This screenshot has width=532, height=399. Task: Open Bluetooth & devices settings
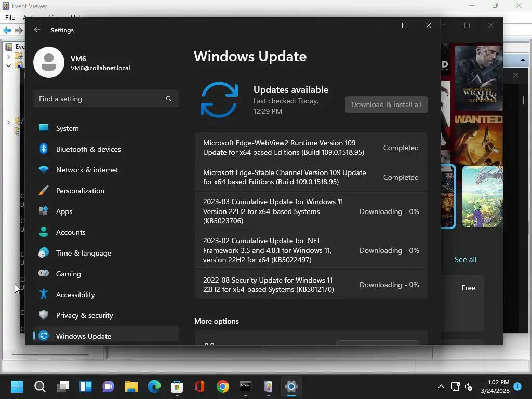(106, 149)
